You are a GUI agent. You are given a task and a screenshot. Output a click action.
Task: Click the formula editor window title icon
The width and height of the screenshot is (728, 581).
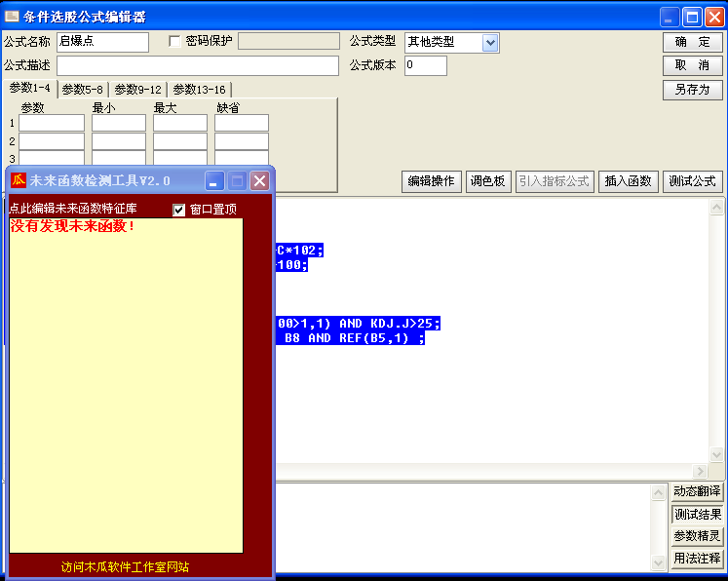click(12, 17)
